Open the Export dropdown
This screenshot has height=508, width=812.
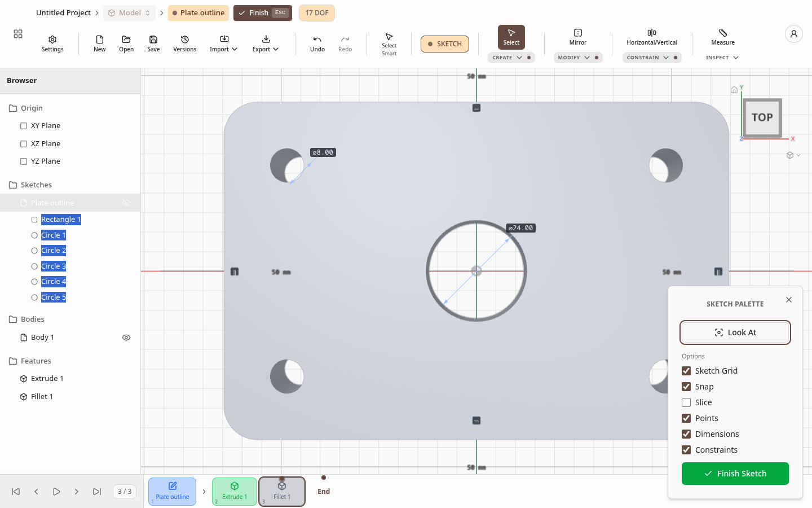click(266, 43)
